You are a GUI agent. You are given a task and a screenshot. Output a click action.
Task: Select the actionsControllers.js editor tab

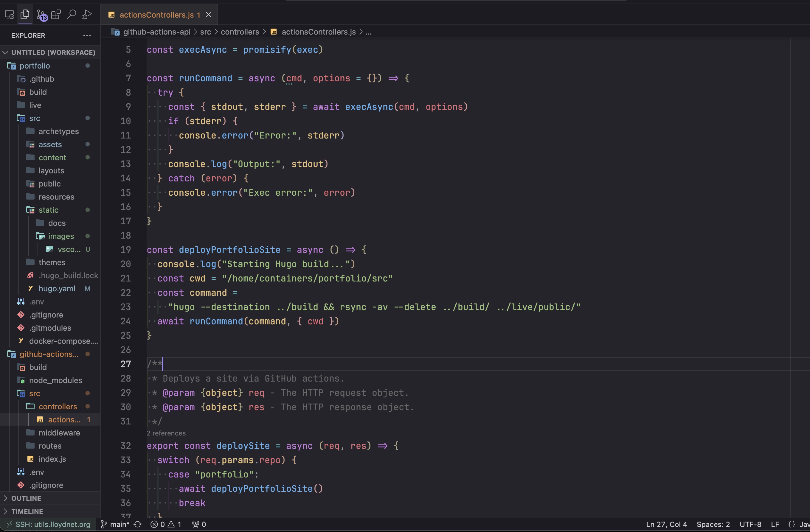pyautogui.click(x=156, y=15)
